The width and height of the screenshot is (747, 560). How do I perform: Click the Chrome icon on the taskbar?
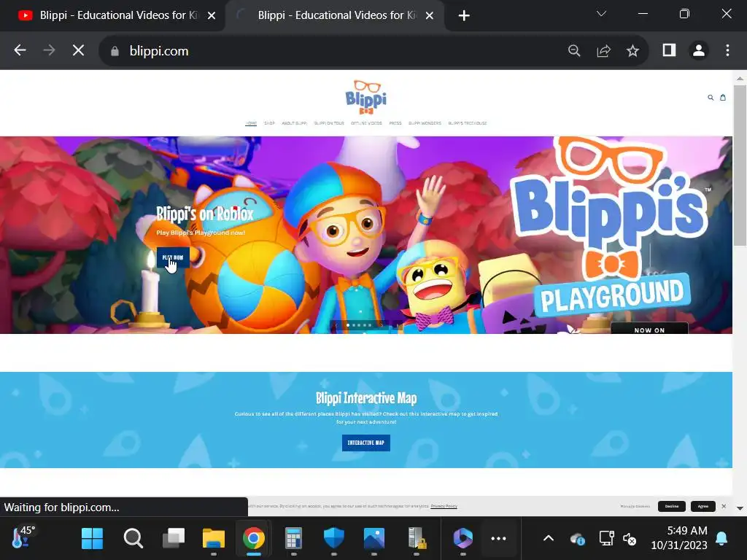point(253,539)
